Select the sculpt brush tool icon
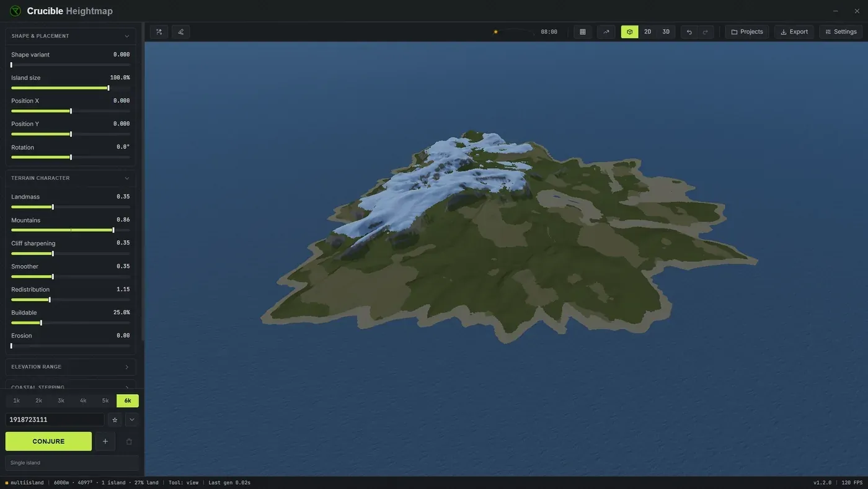868x489 pixels. [x=181, y=32]
